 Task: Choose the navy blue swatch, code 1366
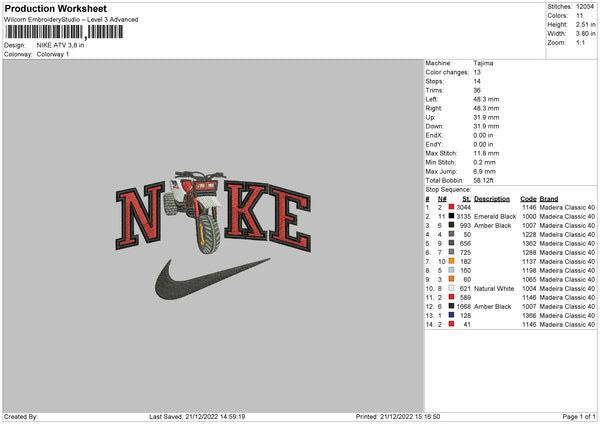452,315
